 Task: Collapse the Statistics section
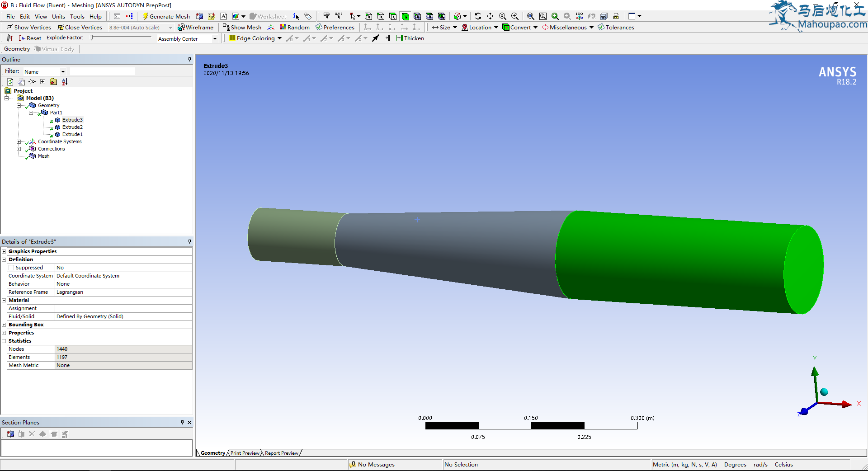click(x=4, y=341)
